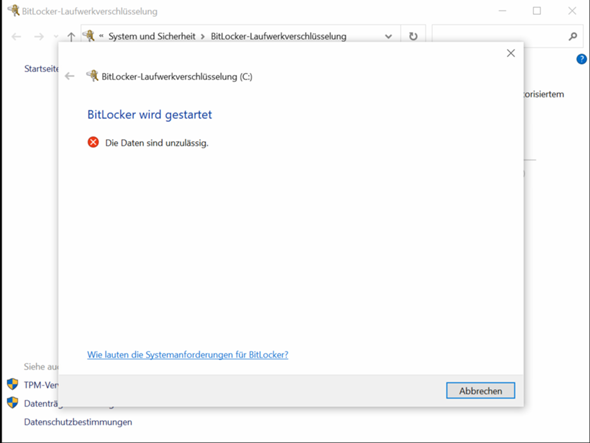The width and height of the screenshot is (590, 443).
Task: Click the "BitLocker wird gestartet" heading
Action: pos(149,114)
